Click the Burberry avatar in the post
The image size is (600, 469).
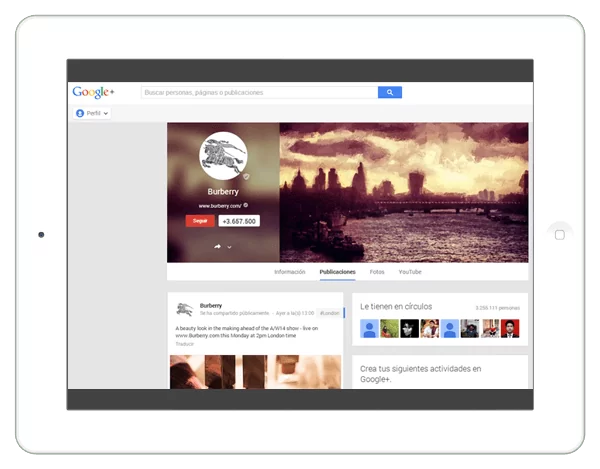(x=184, y=309)
